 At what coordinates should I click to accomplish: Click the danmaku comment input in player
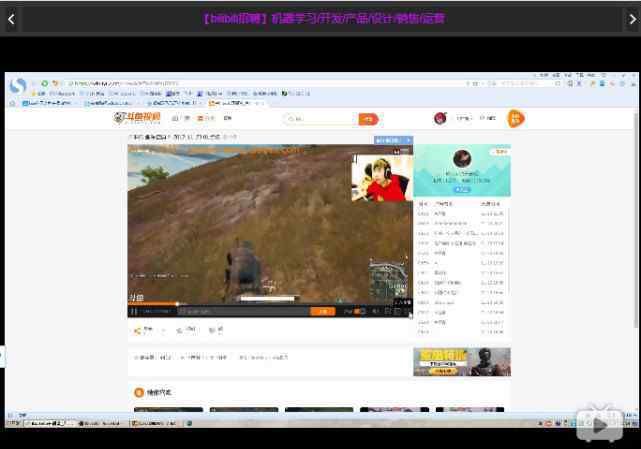[243, 312]
